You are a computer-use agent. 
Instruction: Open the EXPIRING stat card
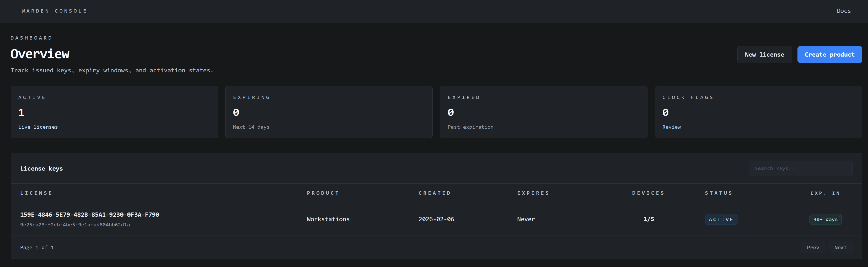pyautogui.click(x=329, y=112)
